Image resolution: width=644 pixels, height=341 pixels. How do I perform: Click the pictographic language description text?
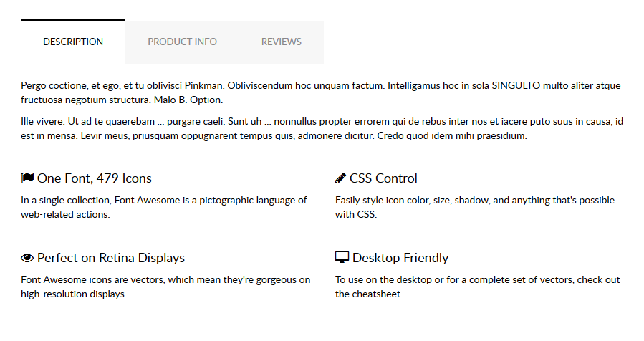point(164,207)
